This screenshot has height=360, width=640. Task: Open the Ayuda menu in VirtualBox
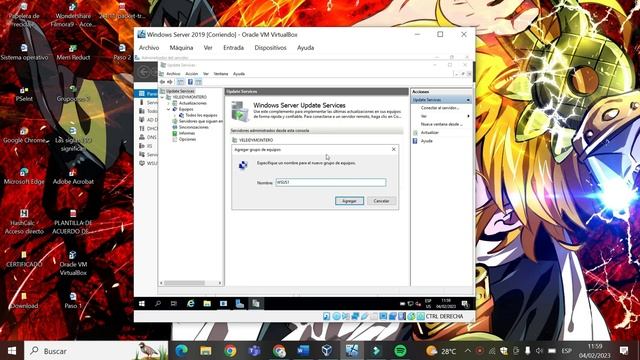[x=305, y=48]
